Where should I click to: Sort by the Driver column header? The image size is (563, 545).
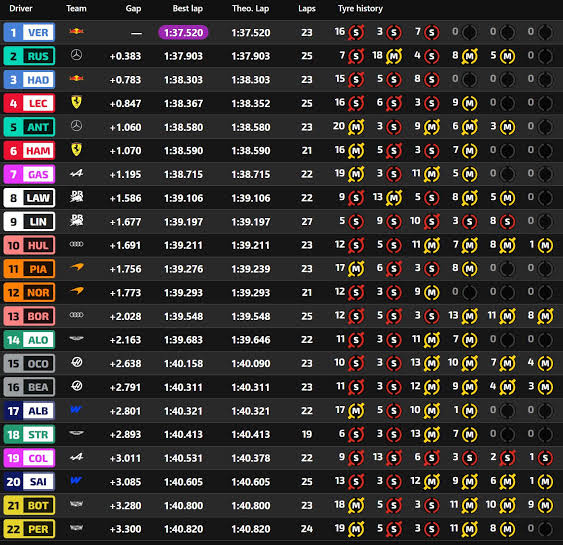point(21,8)
